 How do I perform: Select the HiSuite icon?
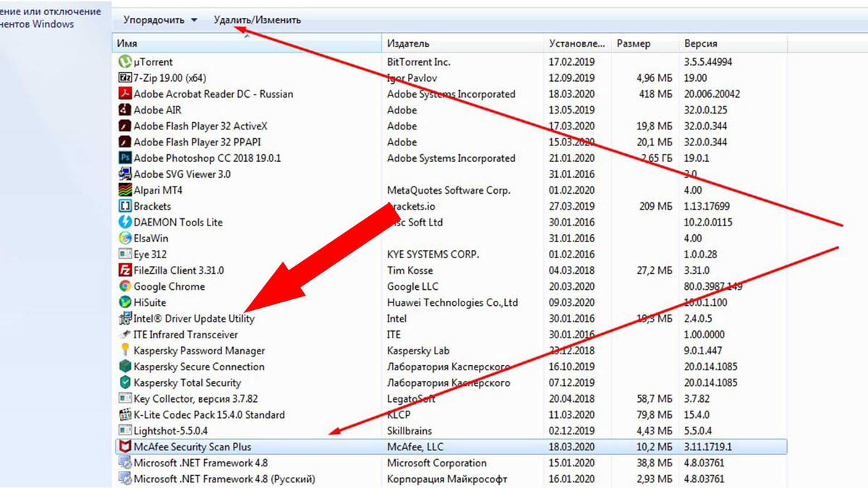124,302
